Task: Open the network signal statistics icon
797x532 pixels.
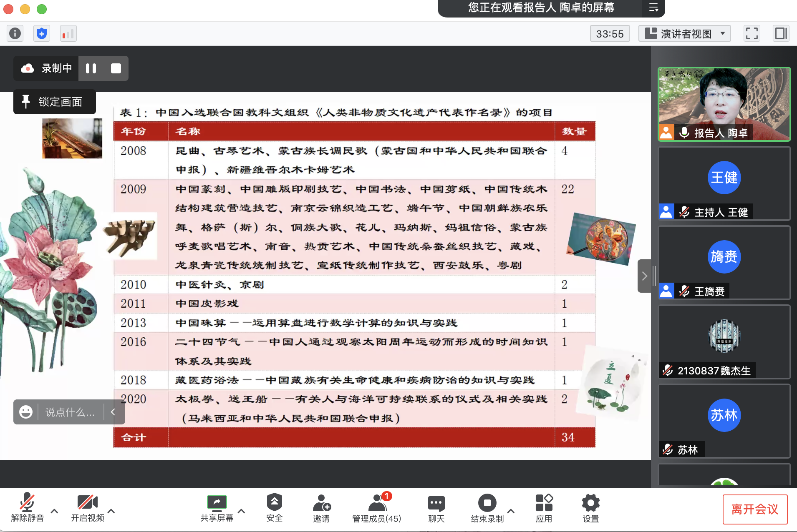Action: (68, 33)
